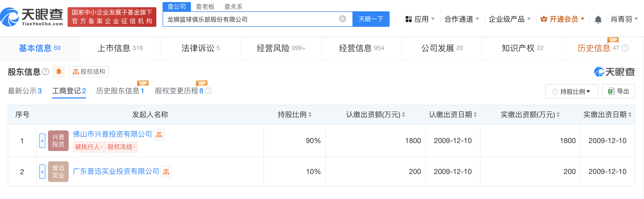
Task: Export shareholder table via 导出 button
Action: pyautogui.click(x=618, y=91)
